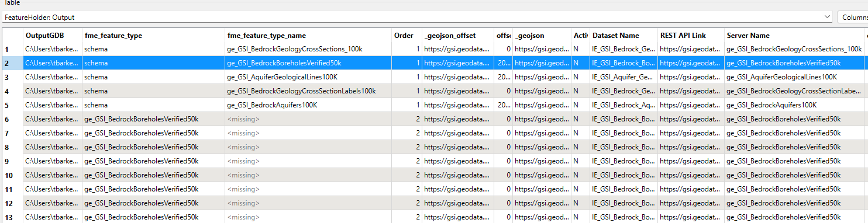Image resolution: width=868 pixels, height=223 pixels.
Task: Click OutputGDB path cell in row 1
Action: (53, 49)
